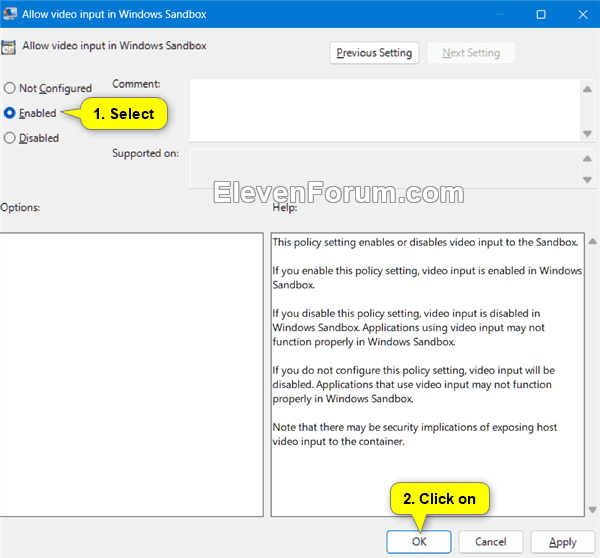Screen dimensions: 600x558
Task: Select the Not Configured radio button
Action: point(10,88)
